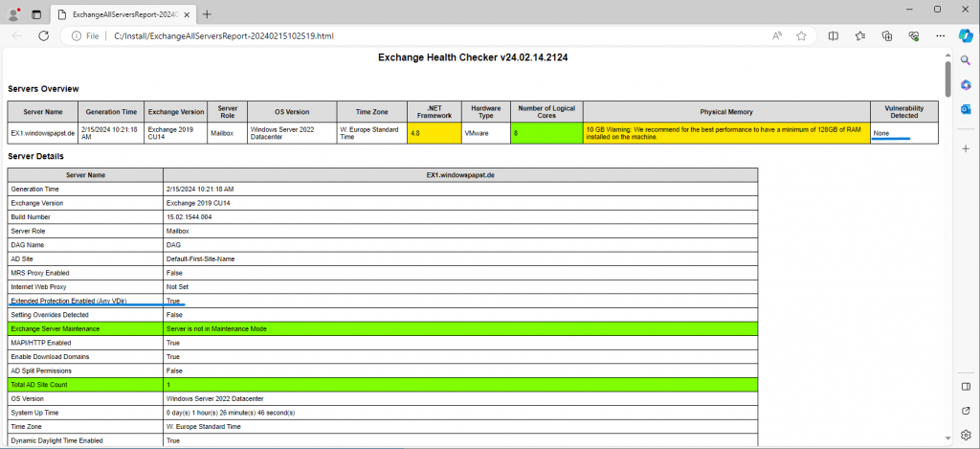The height and width of the screenshot is (449, 980).
Task: Open sidebar settings gear
Action: [x=966, y=435]
